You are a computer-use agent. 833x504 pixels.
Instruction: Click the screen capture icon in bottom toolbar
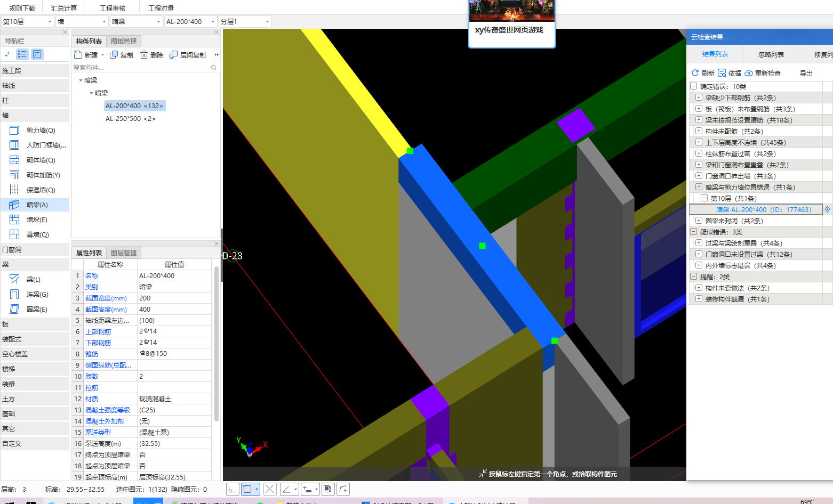pos(328,489)
